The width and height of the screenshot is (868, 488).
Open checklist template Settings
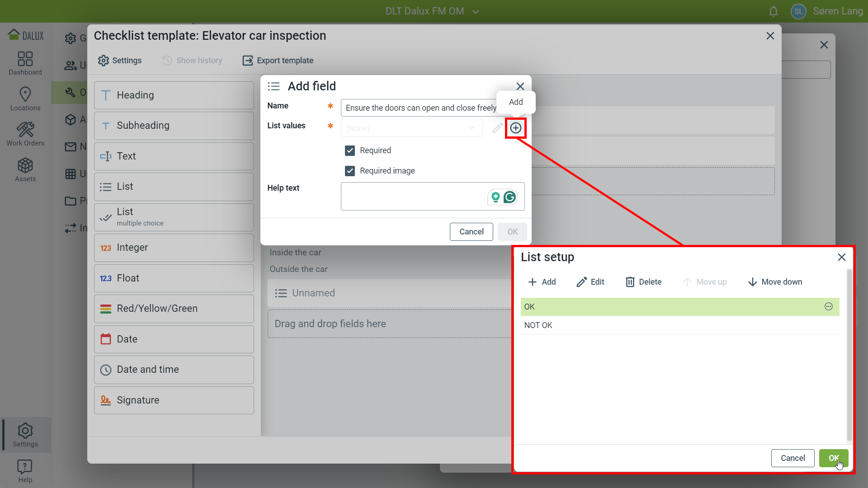(x=120, y=61)
